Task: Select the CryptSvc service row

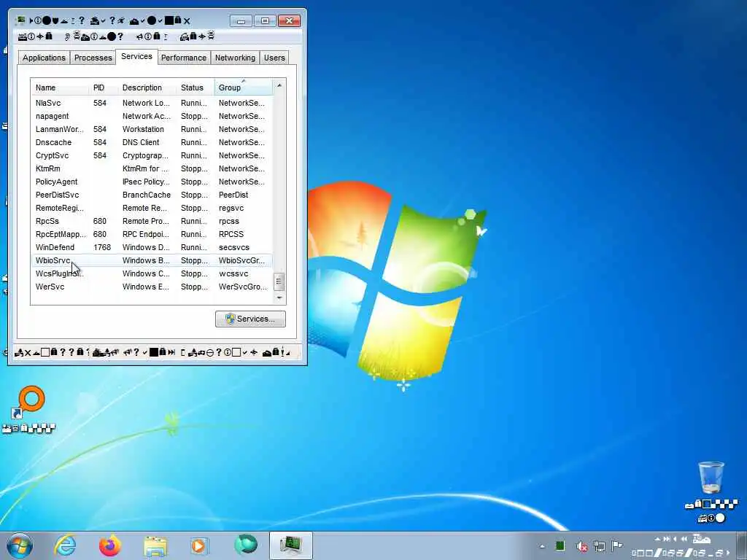Action: 152,156
